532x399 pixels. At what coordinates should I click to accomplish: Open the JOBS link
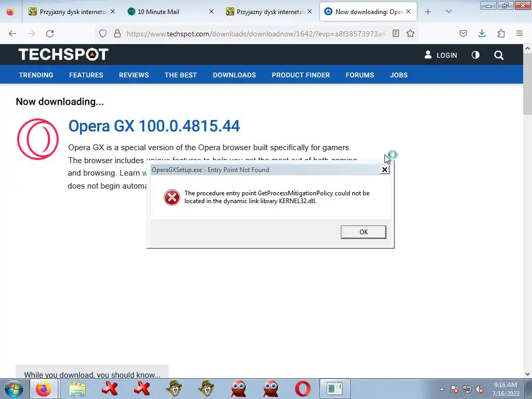[x=398, y=75]
